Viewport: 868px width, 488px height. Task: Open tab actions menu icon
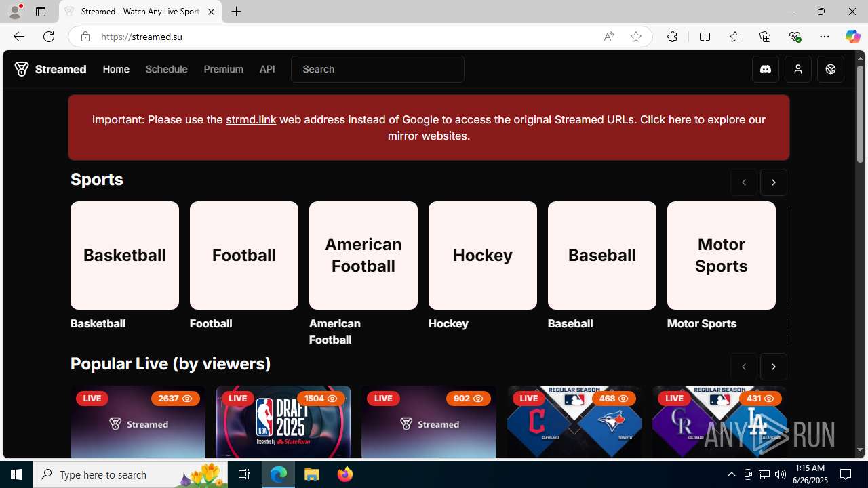click(x=41, y=12)
